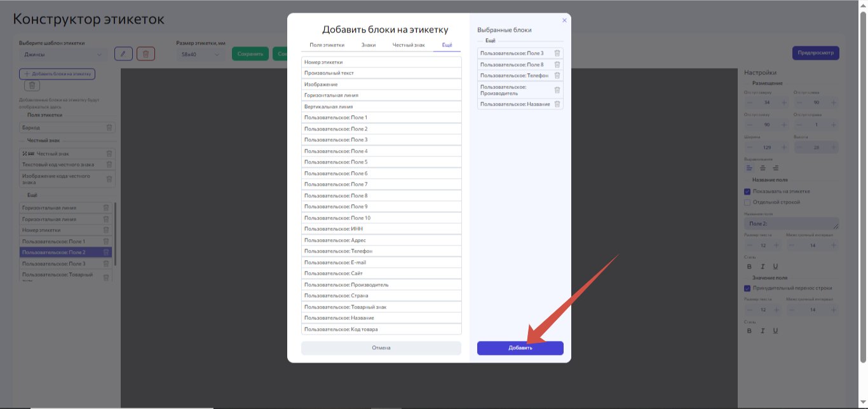Viewport: 868px width, 409px height.
Task: Select the 'Знаки' tab
Action: pos(369,45)
